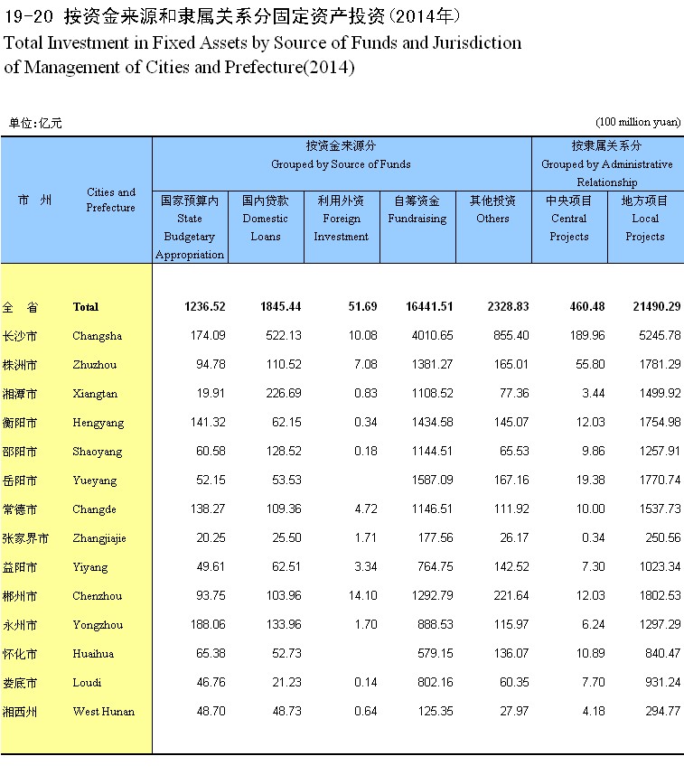The image size is (684, 784).
Task: Select Changsha's local projects value 5245.78
Action: tap(657, 336)
